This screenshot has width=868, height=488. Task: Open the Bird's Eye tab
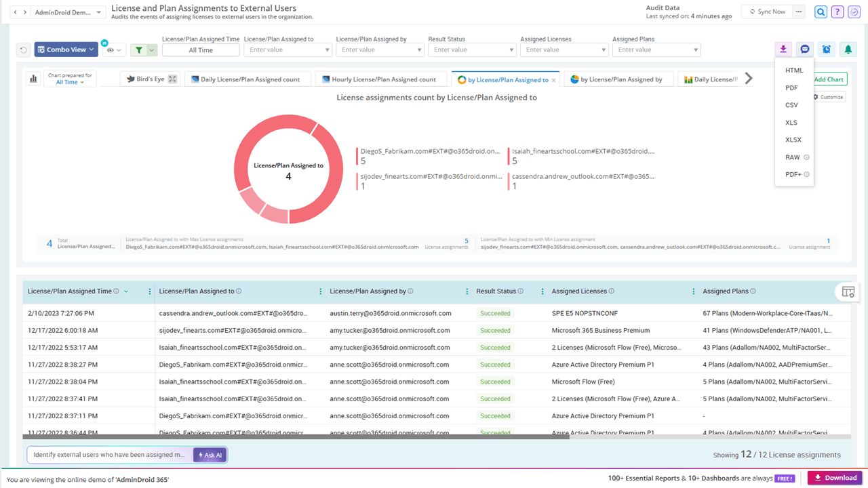pyautogui.click(x=149, y=79)
